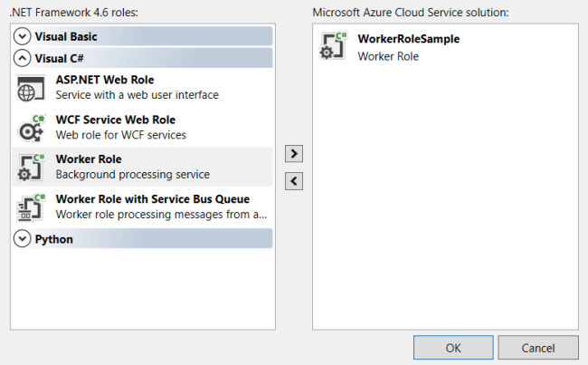The height and width of the screenshot is (365, 588).
Task: Confirm with the OK button
Action: pos(453,348)
